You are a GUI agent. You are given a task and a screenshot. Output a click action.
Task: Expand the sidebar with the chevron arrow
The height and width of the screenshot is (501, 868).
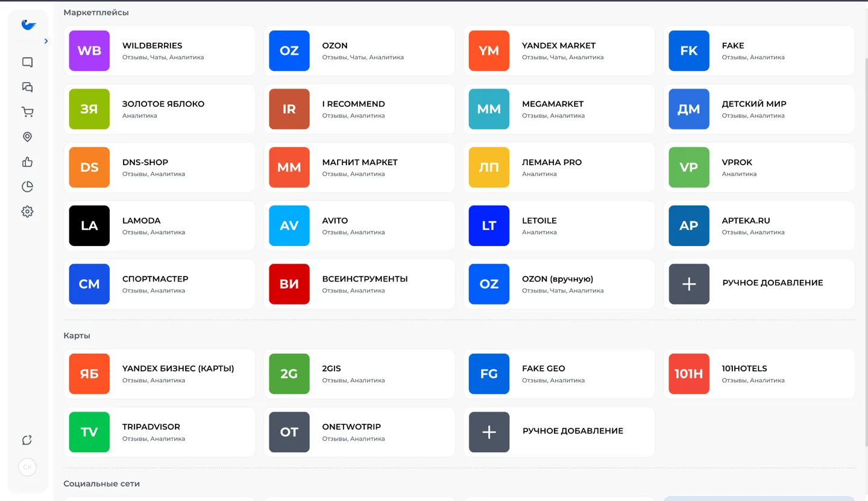(x=46, y=41)
